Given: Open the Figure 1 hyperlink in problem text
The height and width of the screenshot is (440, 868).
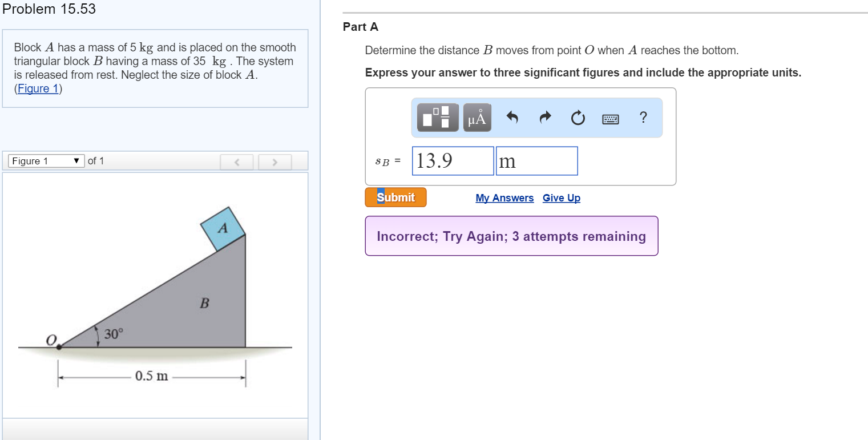Looking at the screenshot, I should 37,88.
